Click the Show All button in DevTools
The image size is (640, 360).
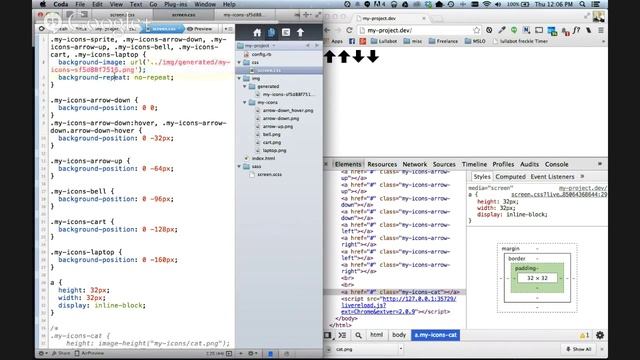578,349
